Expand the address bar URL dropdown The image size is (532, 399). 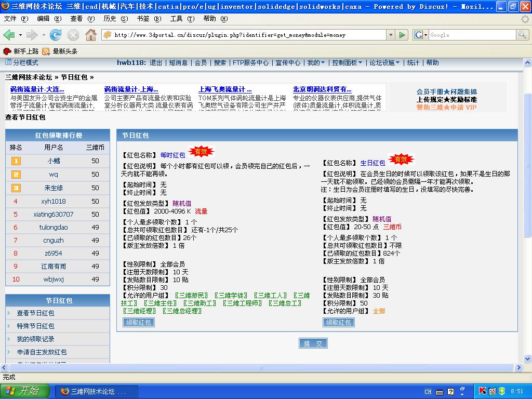click(391, 35)
